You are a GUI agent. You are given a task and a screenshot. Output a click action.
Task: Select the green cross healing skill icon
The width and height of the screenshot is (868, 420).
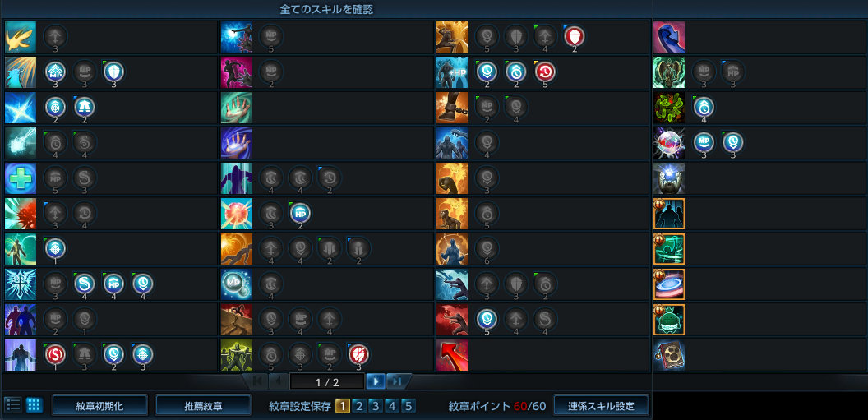click(21, 178)
